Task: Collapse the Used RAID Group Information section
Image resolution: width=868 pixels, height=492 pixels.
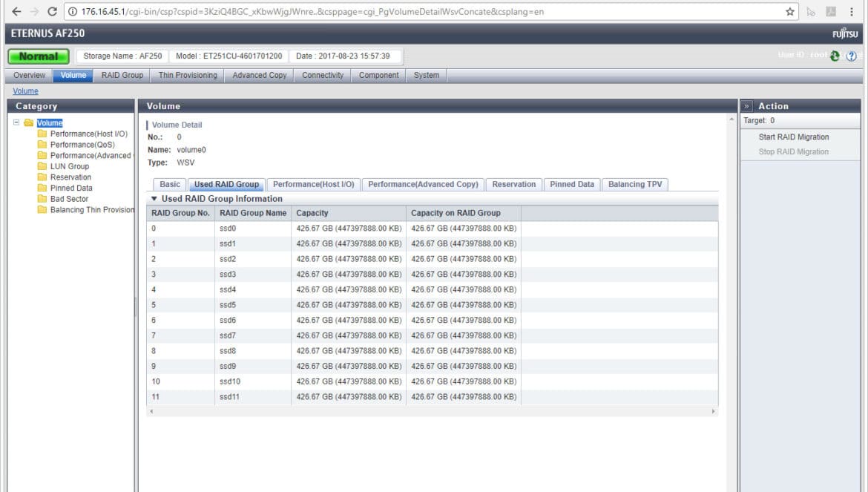Action: pyautogui.click(x=154, y=199)
